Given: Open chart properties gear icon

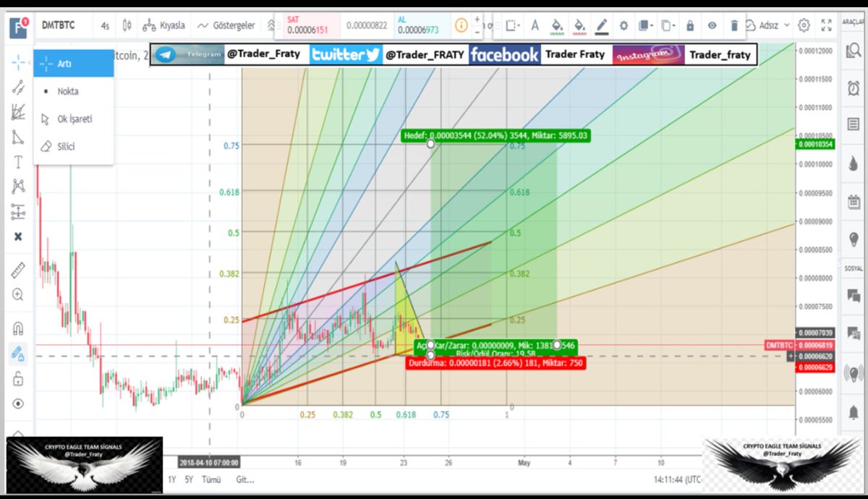Looking at the screenshot, I should 804,25.
